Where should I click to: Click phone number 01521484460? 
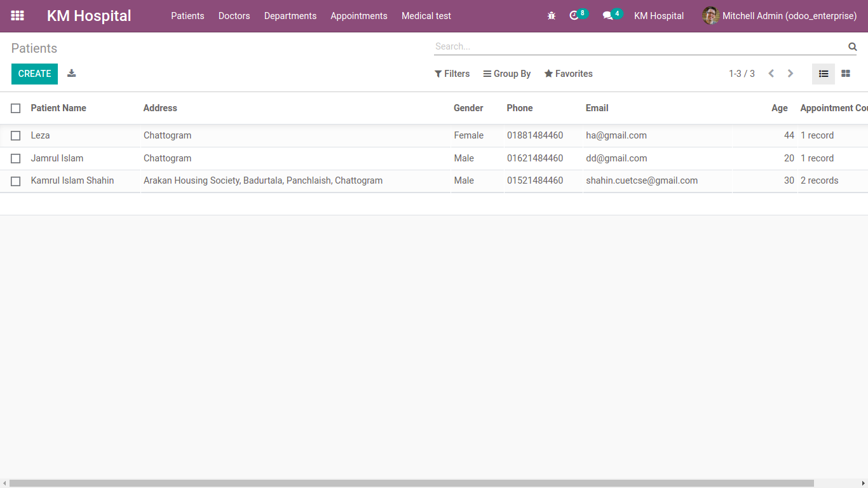pyautogui.click(x=535, y=180)
